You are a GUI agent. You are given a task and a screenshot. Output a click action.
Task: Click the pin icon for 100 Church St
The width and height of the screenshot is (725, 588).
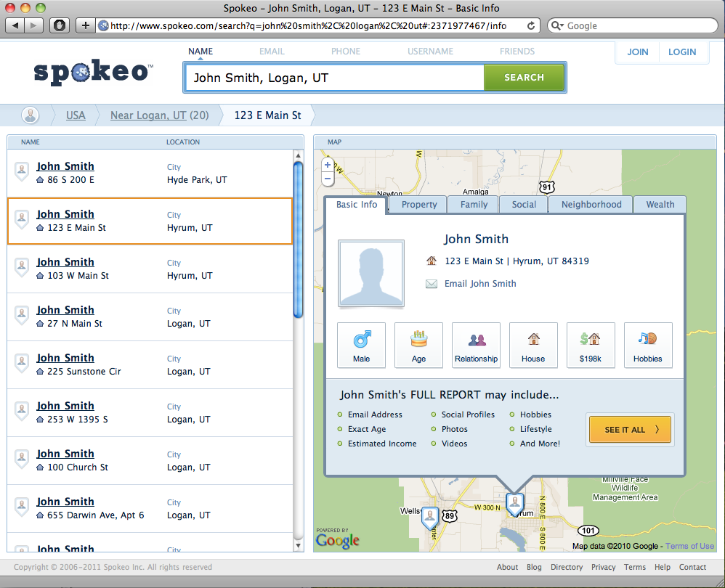[x=22, y=460]
